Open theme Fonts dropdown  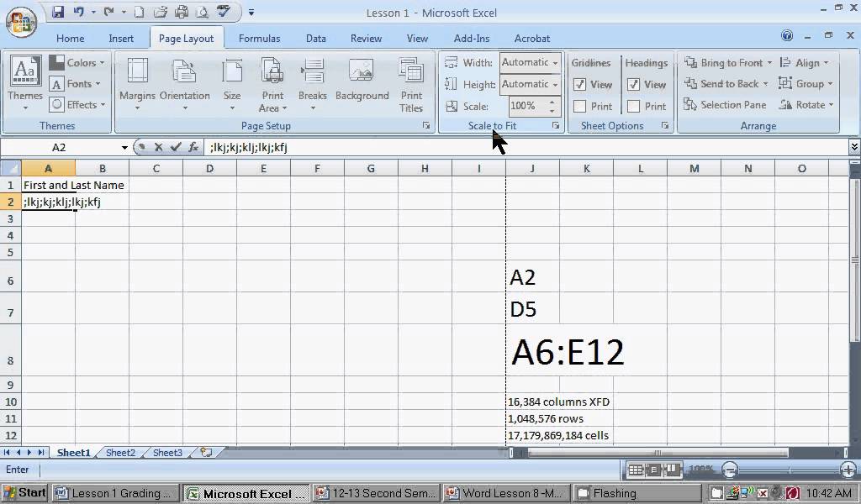pos(75,84)
